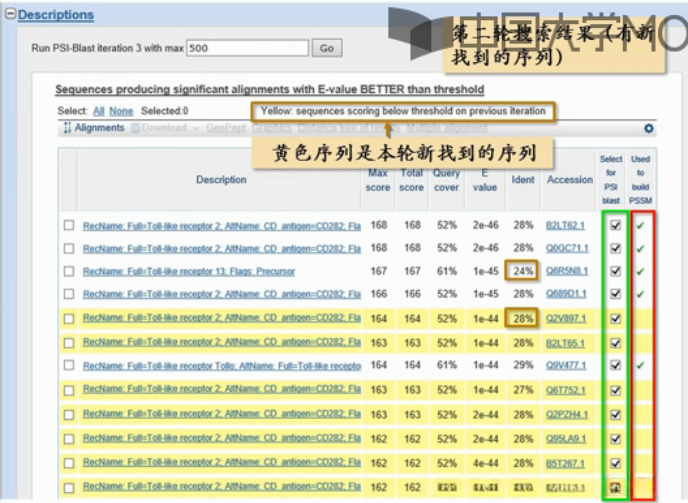Open the Download dropdown
This screenshot has width=688, height=503.
pyautogui.click(x=165, y=128)
